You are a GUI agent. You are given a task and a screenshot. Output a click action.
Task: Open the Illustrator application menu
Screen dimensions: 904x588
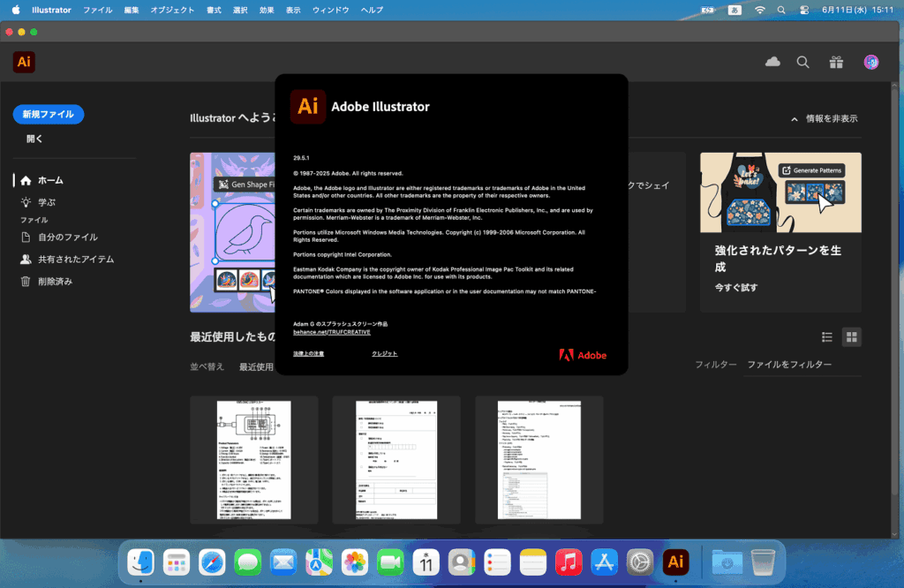pos(51,10)
